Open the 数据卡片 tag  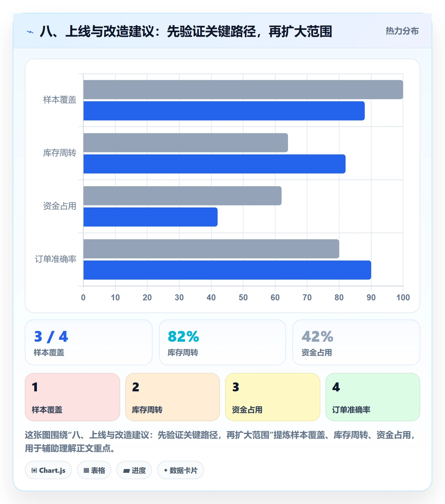coord(181,470)
